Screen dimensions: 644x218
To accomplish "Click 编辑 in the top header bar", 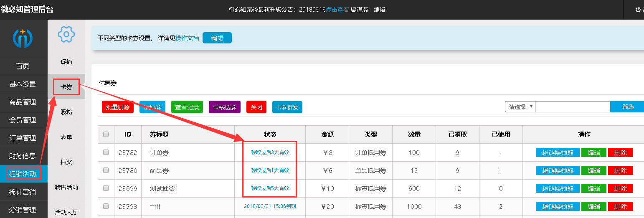I will [x=379, y=9].
